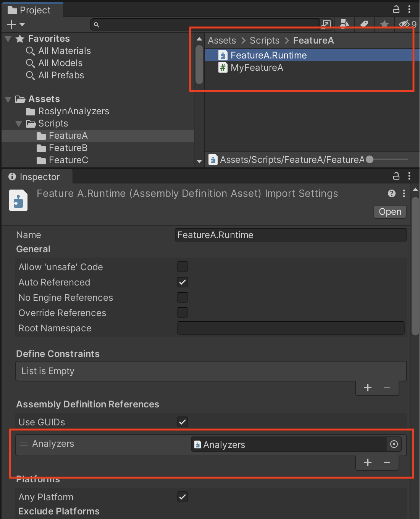Click the Root Namespace input field
Image resolution: width=420 pixels, height=519 pixels.
[x=291, y=328]
